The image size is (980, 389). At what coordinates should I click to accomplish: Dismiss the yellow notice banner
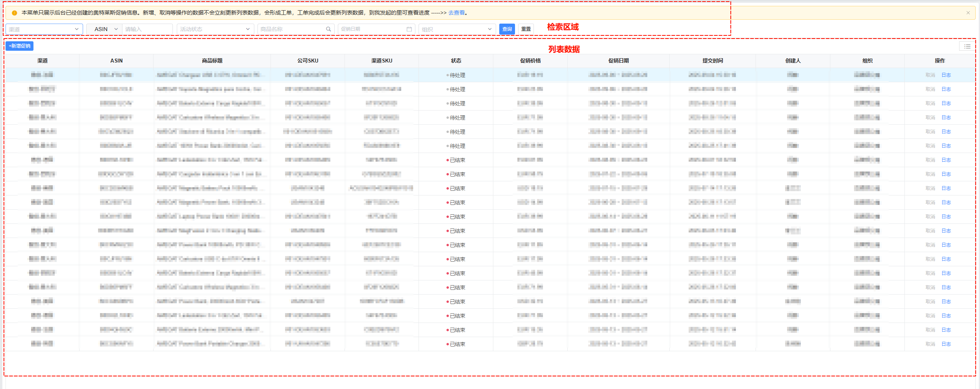click(968, 13)
